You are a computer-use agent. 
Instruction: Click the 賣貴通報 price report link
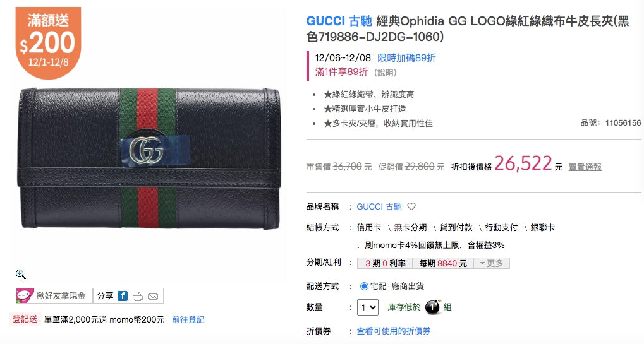[x=585, y=167]
